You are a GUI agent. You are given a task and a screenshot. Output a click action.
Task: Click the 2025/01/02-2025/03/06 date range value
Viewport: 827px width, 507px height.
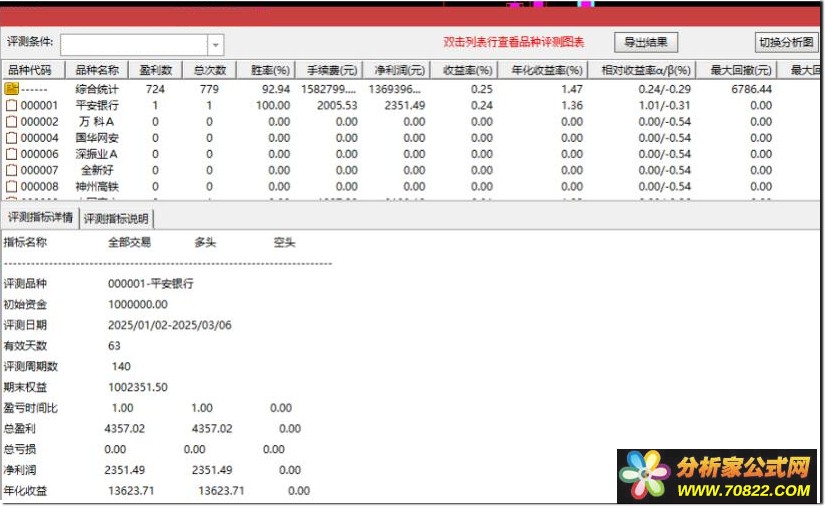[x=170, y=325]
